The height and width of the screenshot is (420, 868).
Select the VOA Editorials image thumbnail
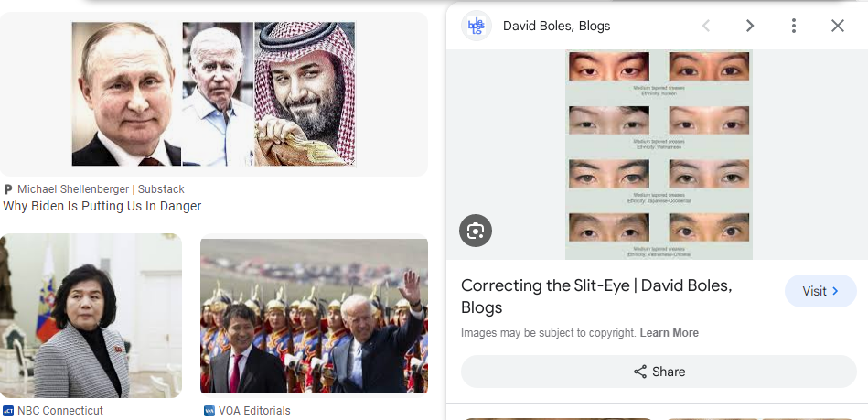(x=314, y=316)
